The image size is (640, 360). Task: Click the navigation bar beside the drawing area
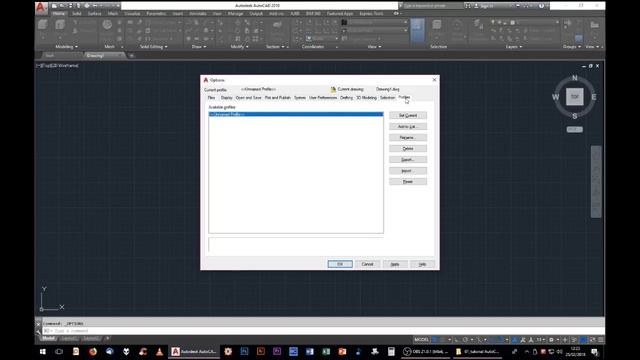pos(596,182)
